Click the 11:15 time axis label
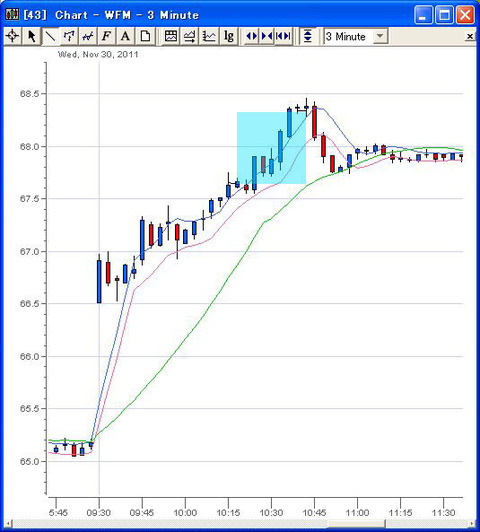The image size is (480, 532). (x=400, y=512)
